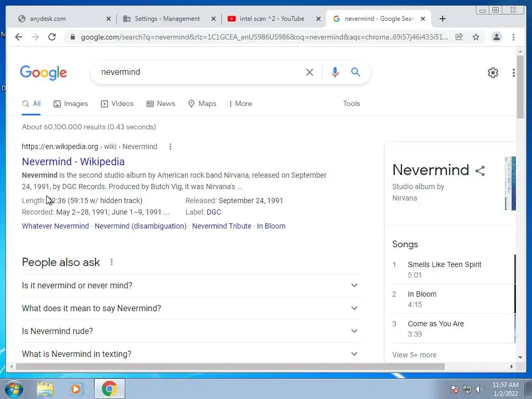Click the vertical scrollbar thumb

(x=520, y=87)
